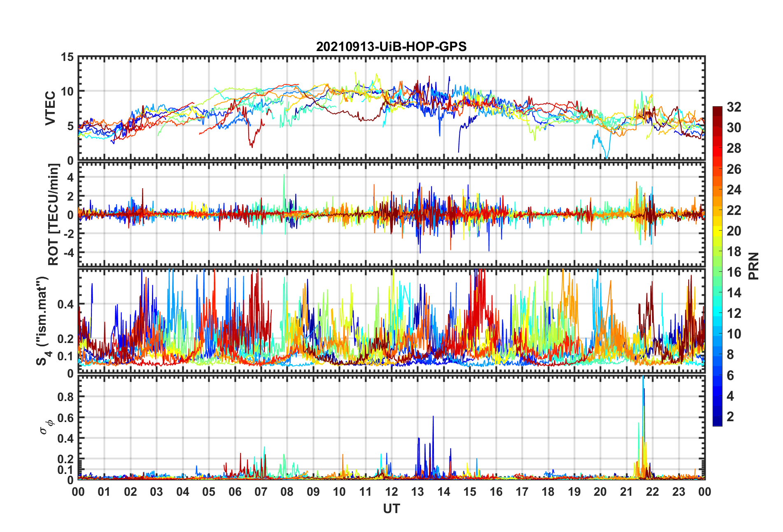Screen dimensions: 783x532
Task: Click the ROT [TECU/min] axis label
Action: pyautogui.click(x=54, y=215)
